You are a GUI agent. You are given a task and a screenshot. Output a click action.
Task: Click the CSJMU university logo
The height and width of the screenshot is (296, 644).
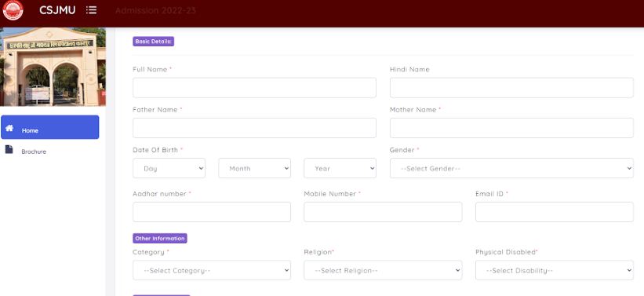13,10
